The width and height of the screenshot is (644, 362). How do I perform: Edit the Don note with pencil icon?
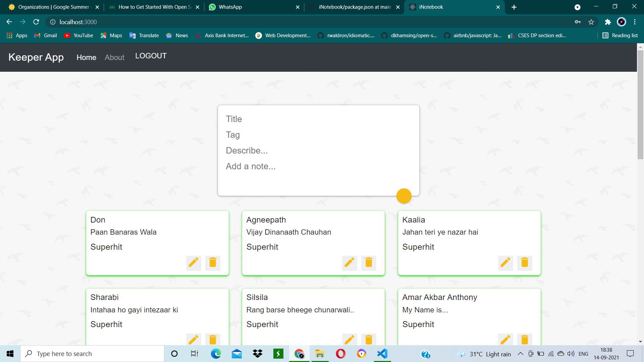[194, 262]
